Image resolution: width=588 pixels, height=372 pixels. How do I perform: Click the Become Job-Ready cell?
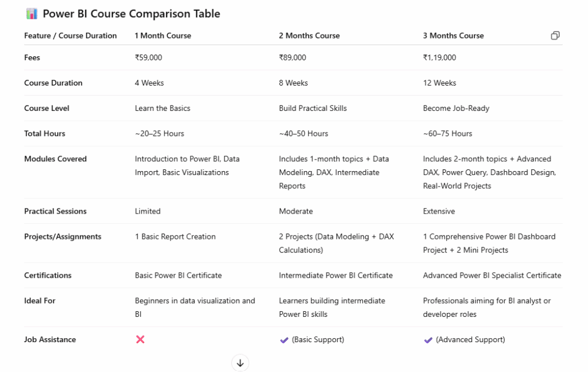pos(457,108)
